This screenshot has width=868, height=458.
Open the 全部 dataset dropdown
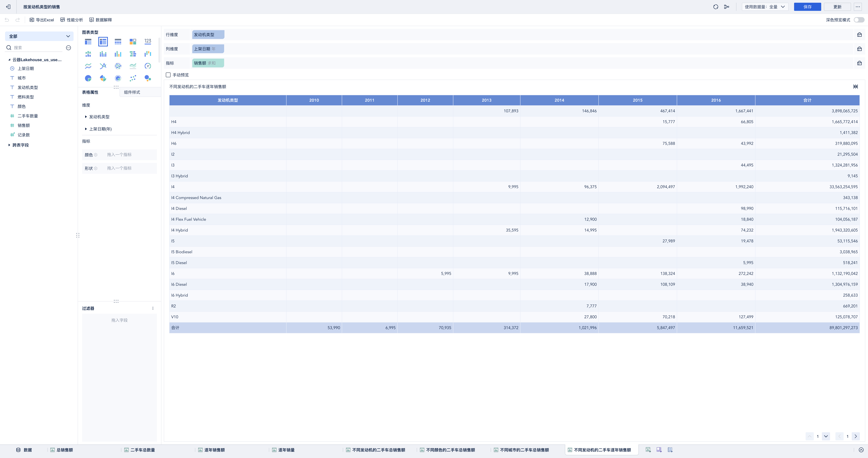40,36
